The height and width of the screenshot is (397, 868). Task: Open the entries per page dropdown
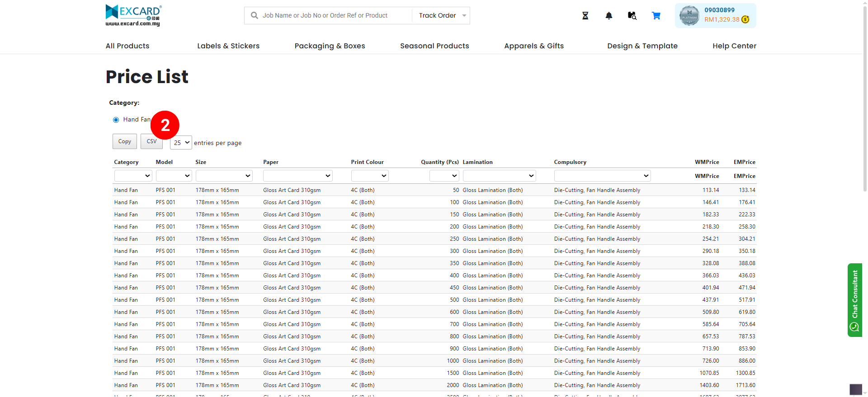(x=181, y=143)
